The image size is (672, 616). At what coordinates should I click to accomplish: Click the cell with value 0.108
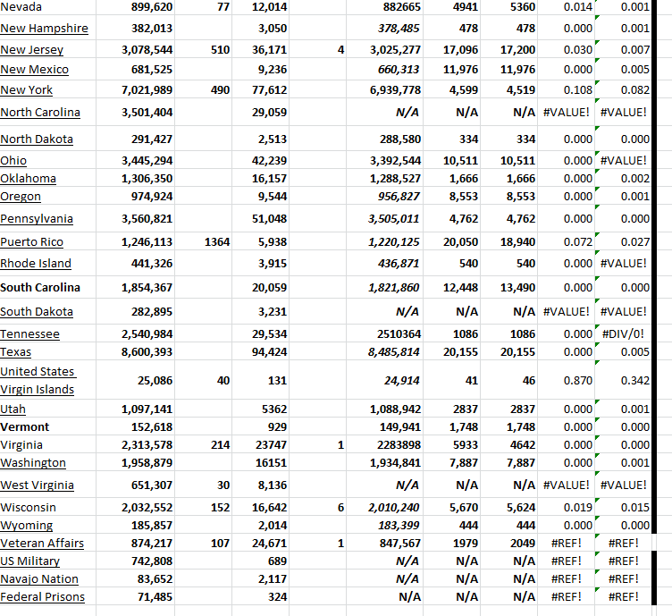tap(567, 90)
